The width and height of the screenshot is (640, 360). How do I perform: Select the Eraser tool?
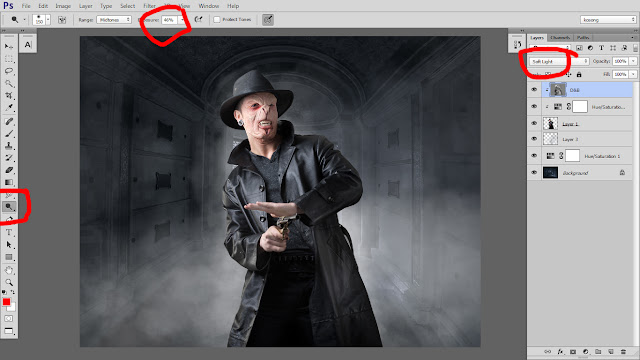(x=9, y=170)
